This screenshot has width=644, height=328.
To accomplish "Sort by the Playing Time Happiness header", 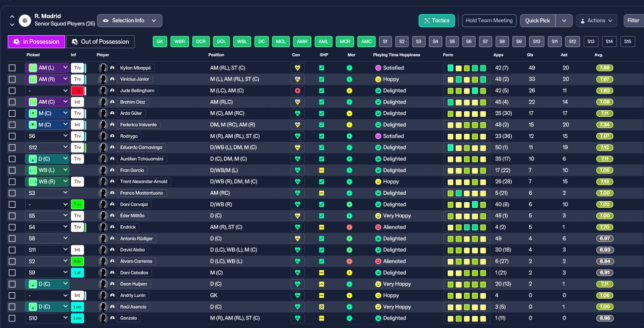I will 396,55.
